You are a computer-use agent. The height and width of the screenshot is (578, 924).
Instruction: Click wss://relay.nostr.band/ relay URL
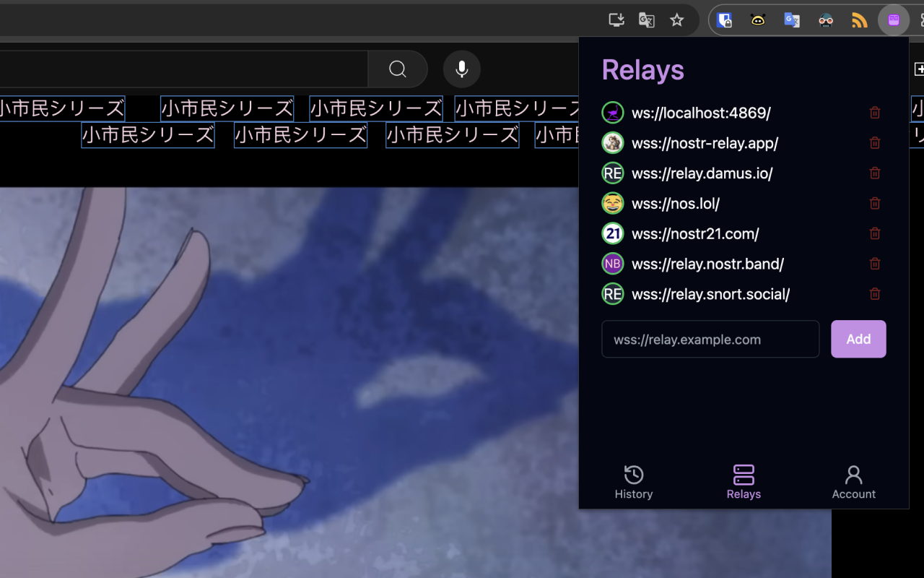(707, 264)
